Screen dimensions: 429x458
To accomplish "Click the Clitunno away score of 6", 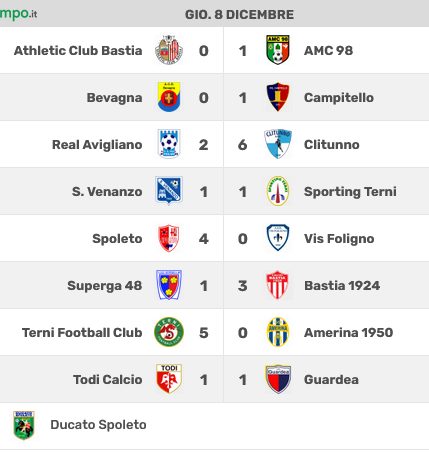I will pyautogui.click(x=243, y=145).
